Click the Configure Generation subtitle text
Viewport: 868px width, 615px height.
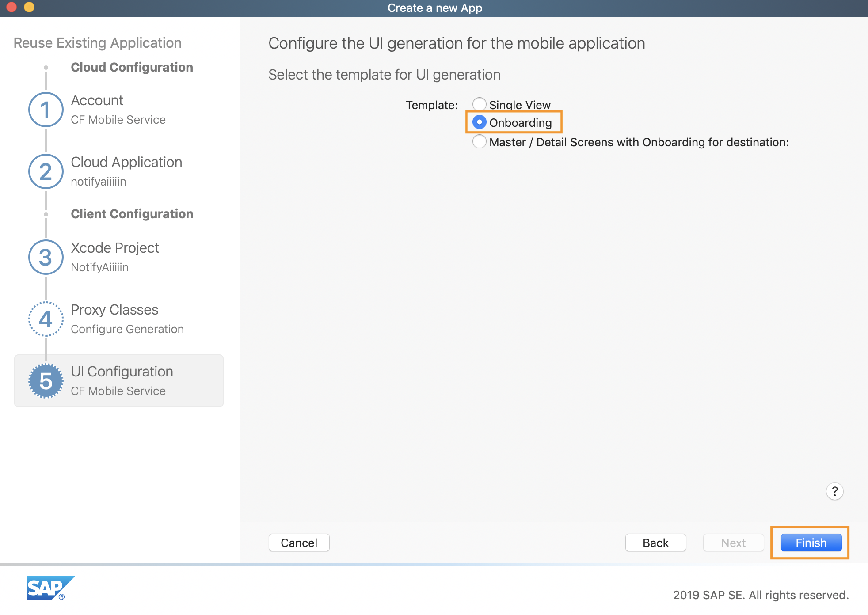pos(127,329)
